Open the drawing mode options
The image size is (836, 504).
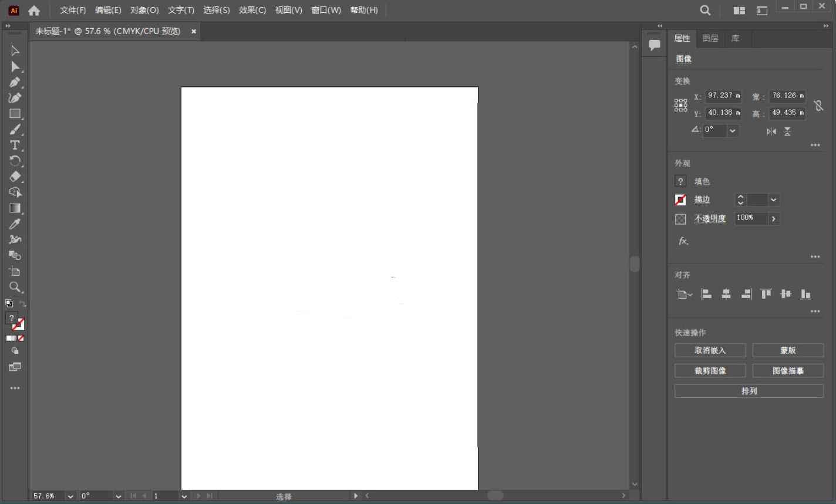point(15,351)
